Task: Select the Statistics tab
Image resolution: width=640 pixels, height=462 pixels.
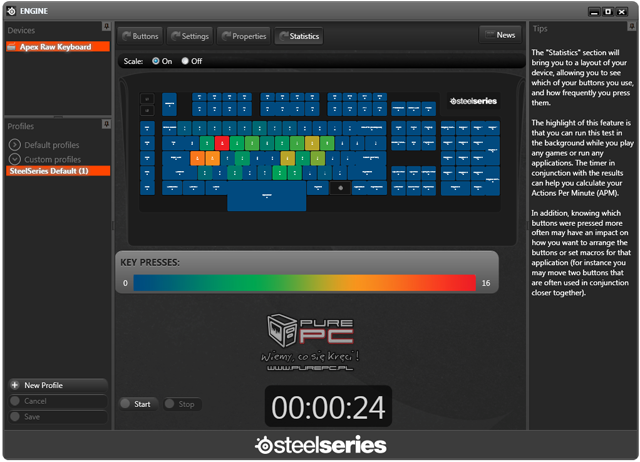Action: (299, 36)
